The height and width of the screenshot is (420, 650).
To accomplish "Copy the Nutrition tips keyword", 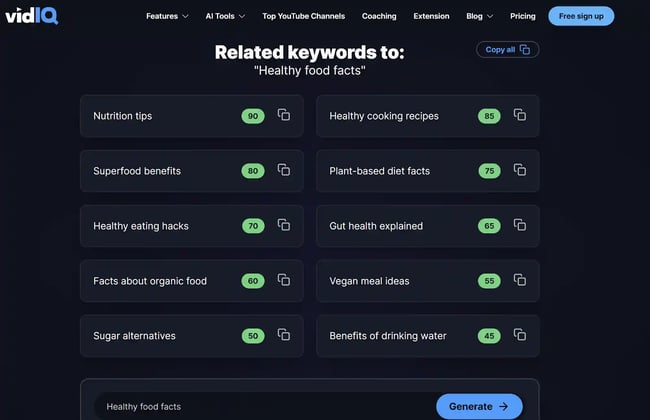I will pos(284,115).
